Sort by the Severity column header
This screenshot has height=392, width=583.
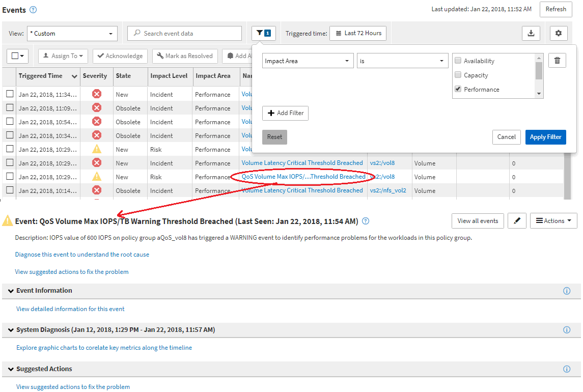coord(95,76)
